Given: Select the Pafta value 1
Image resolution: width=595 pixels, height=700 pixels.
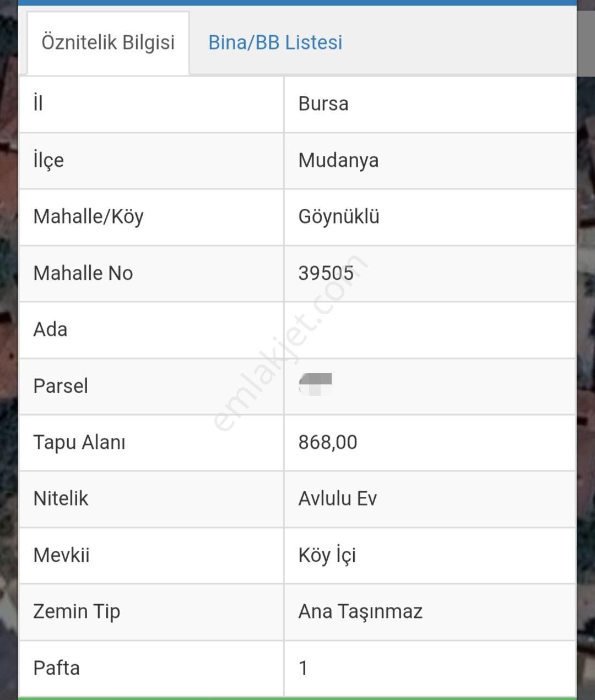Looking at the screenshot, I should (x=303, y=668).
